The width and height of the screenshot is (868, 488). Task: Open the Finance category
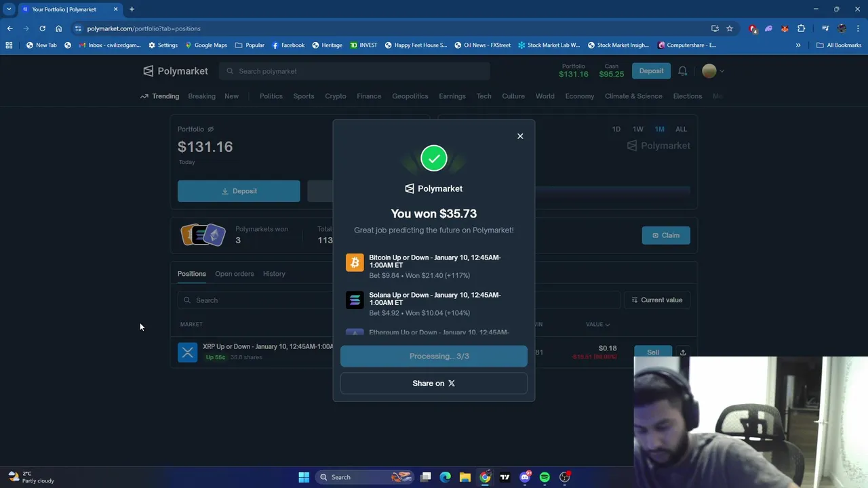pyautogui.click(x=369, y=96)
